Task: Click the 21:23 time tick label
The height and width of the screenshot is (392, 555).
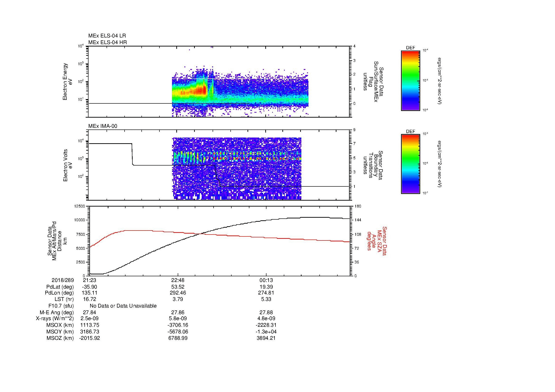Action: click(x=89, y=280)
